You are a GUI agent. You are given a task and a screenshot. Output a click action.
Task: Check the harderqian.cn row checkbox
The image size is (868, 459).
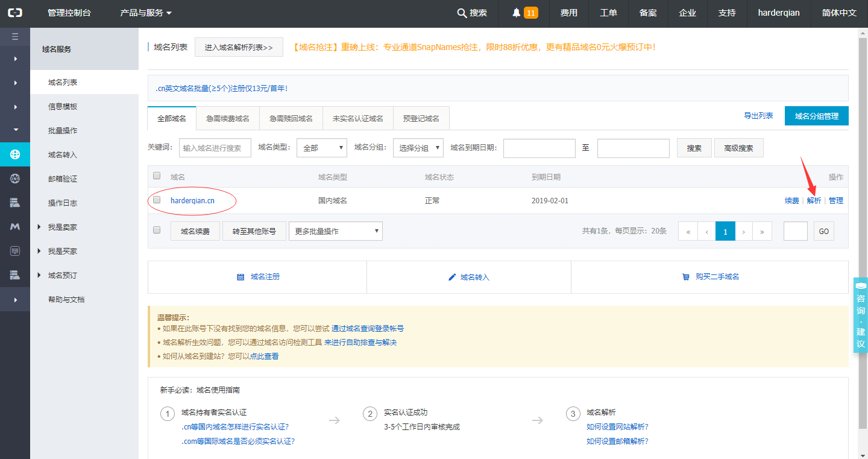pyautogui.click(x=157, y=200)
